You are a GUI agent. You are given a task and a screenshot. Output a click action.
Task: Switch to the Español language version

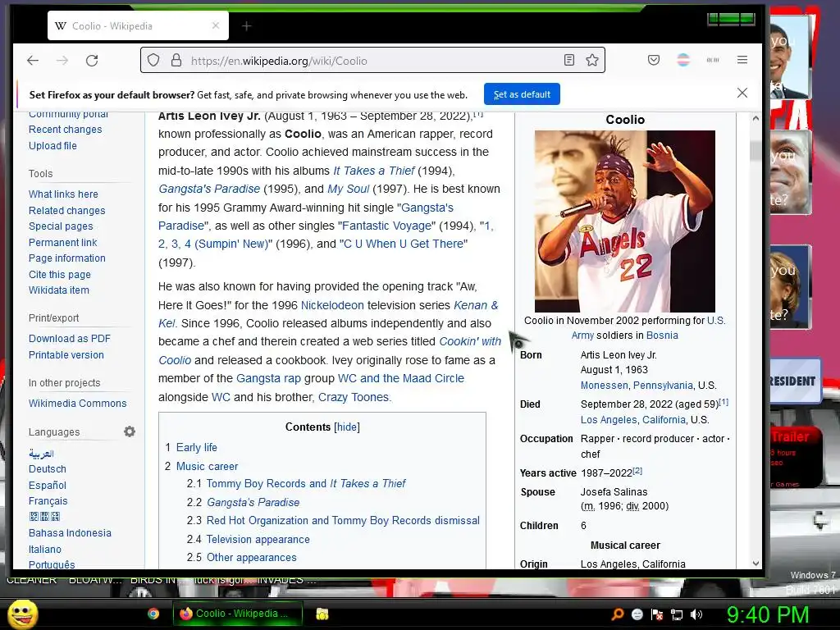47,486
